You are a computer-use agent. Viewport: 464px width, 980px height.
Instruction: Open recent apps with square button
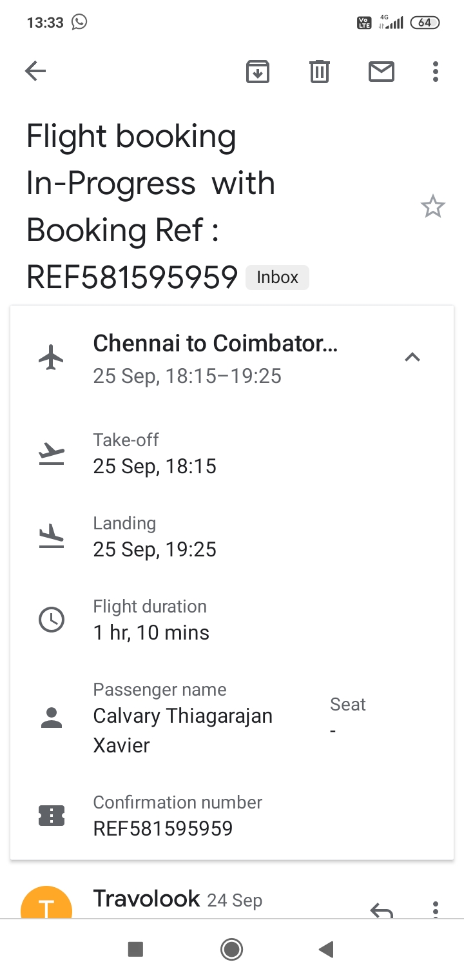135,949
